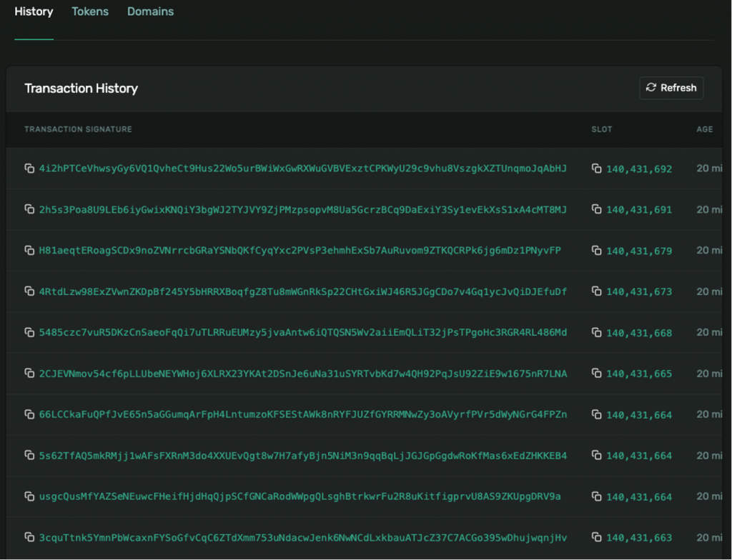732x560 pixels.
Task: View slot 140,431,673 details
Action: (639, 291)
